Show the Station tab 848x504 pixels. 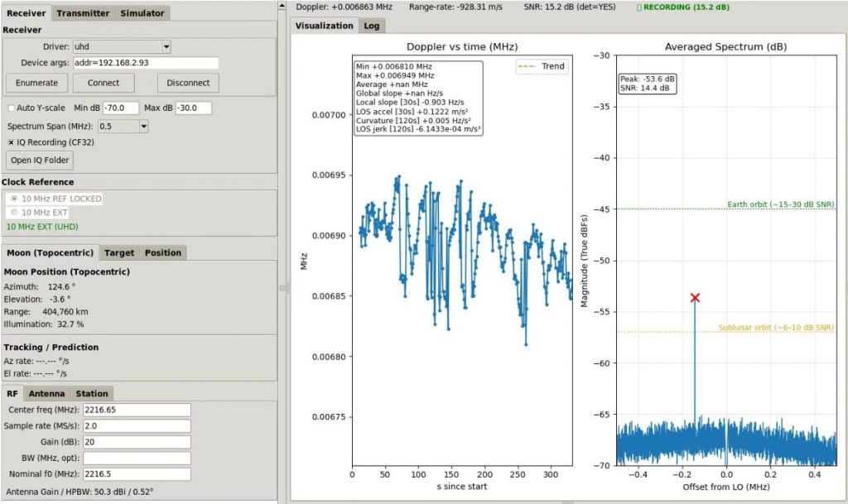(x=91, y=393)
